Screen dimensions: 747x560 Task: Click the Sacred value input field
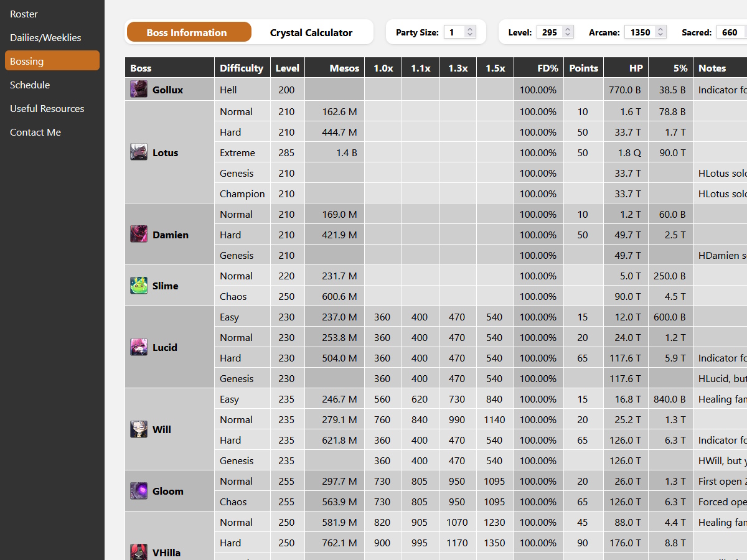731,32
